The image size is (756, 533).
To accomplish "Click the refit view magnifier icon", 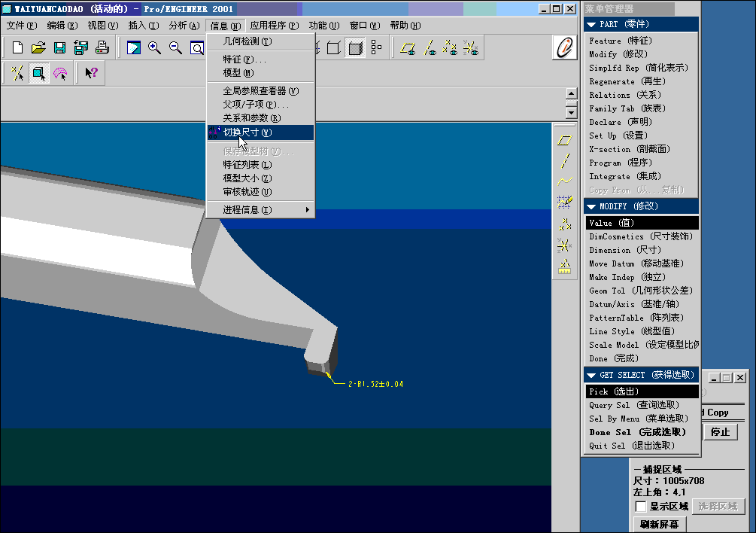I will click(196, 47).
